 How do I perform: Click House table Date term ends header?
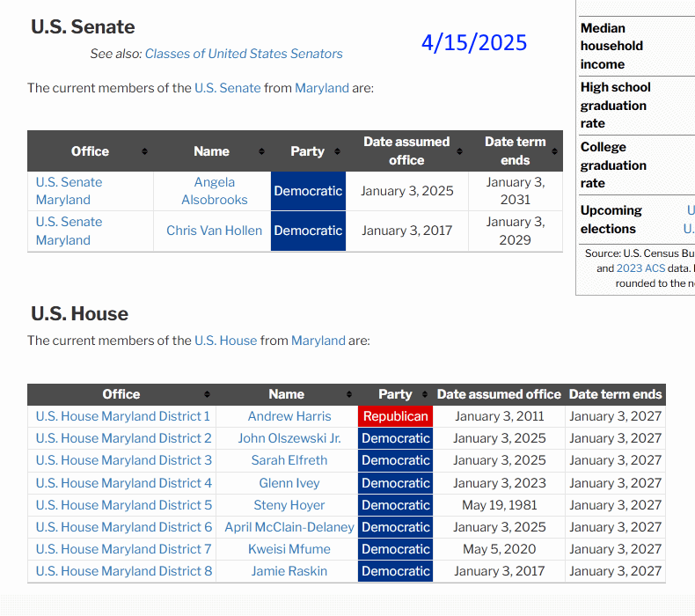click(x=615, y=394)
